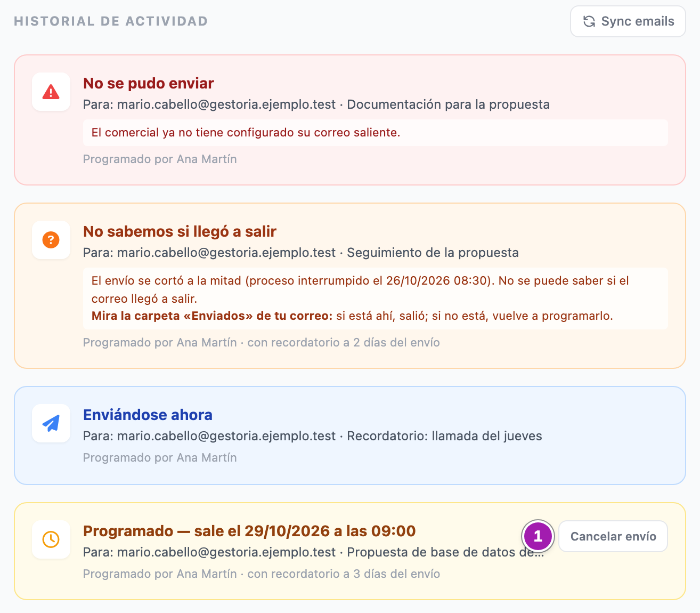Cancel the scheduled 29/10/2026 email
Viewport: 700px width, 613px height.
(x=613, y=536)
